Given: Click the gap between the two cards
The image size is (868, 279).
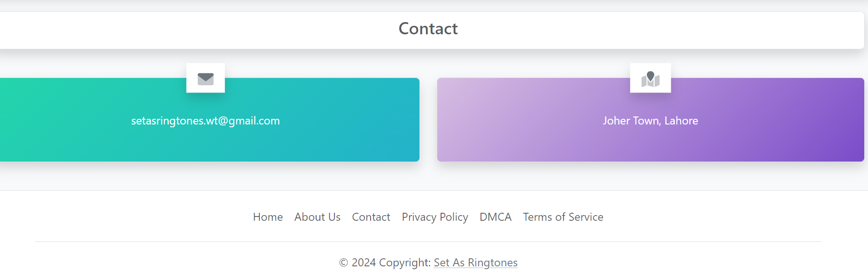Looking at the screenshot, I should click(x=428, y=120).
